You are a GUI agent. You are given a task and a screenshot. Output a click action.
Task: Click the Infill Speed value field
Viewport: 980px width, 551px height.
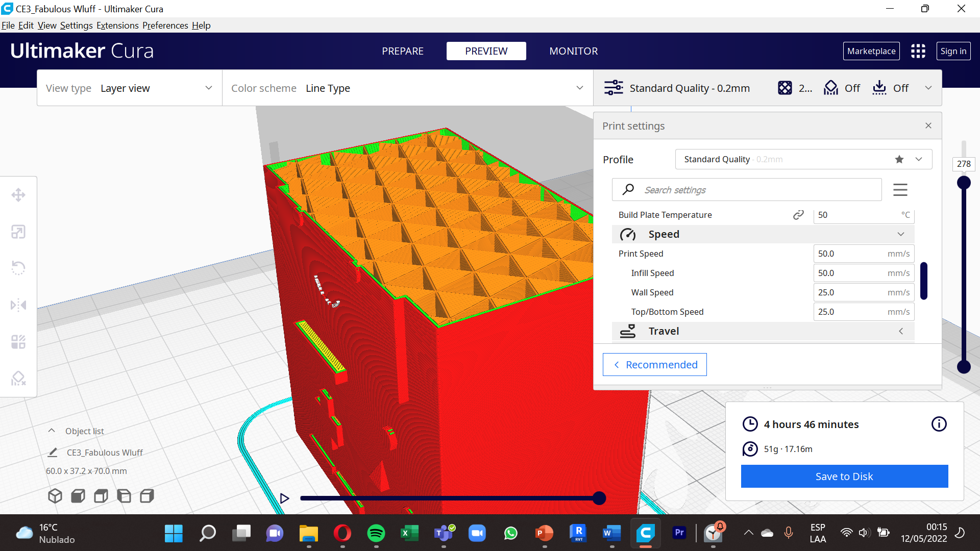click(864, 273)
